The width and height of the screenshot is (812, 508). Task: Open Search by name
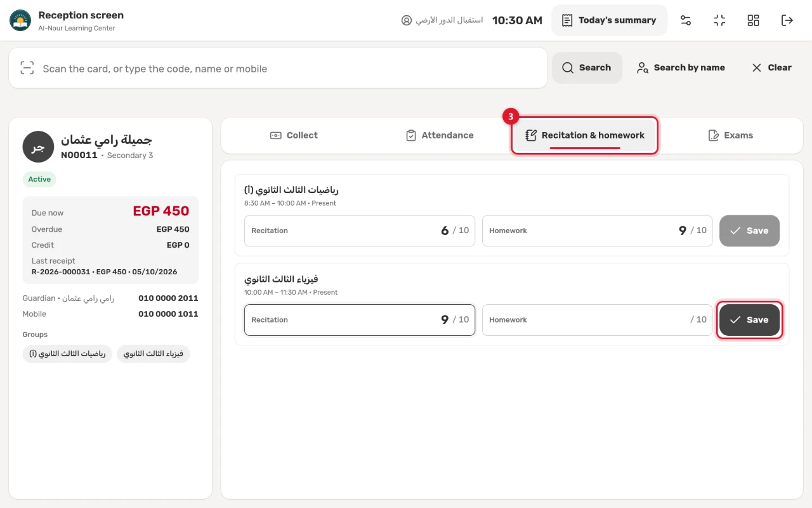click(681, 68)
